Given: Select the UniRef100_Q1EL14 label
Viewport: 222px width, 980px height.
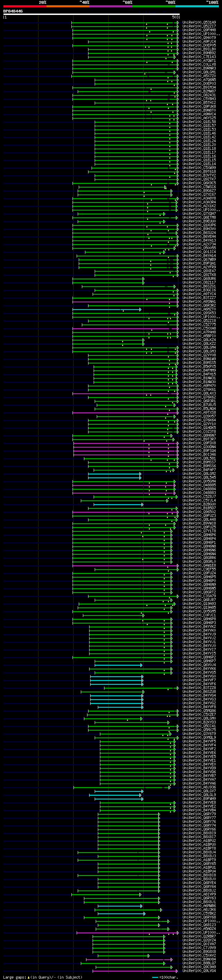Looking at the screenshot, I should tap(199, 164).
